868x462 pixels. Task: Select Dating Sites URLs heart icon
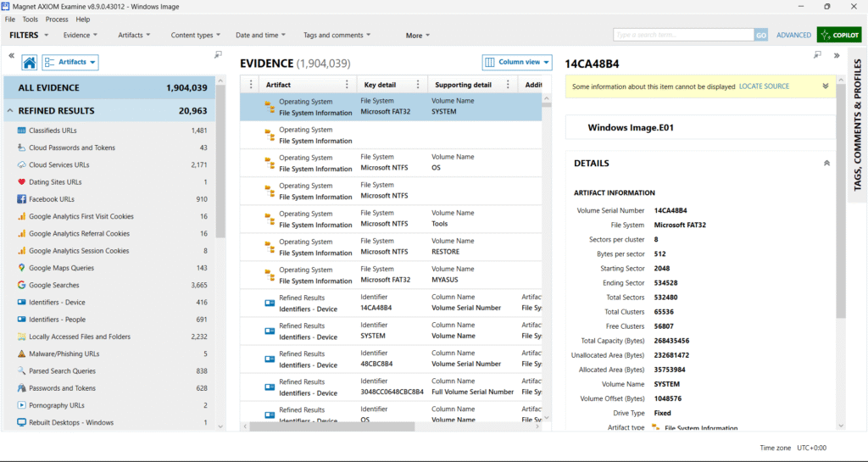(x=21, y=182)
